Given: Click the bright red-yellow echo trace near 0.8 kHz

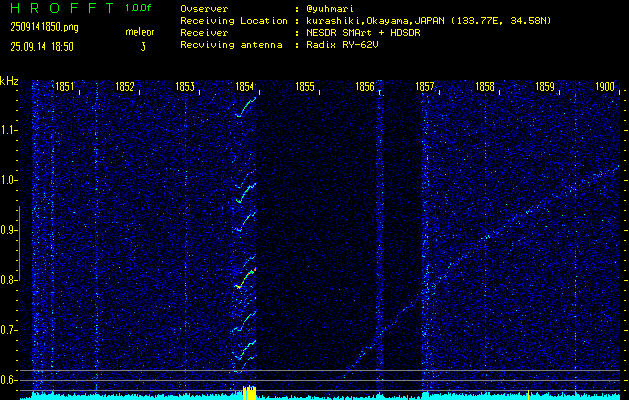Looking at the screenshot, I should [x=246, y=278].
